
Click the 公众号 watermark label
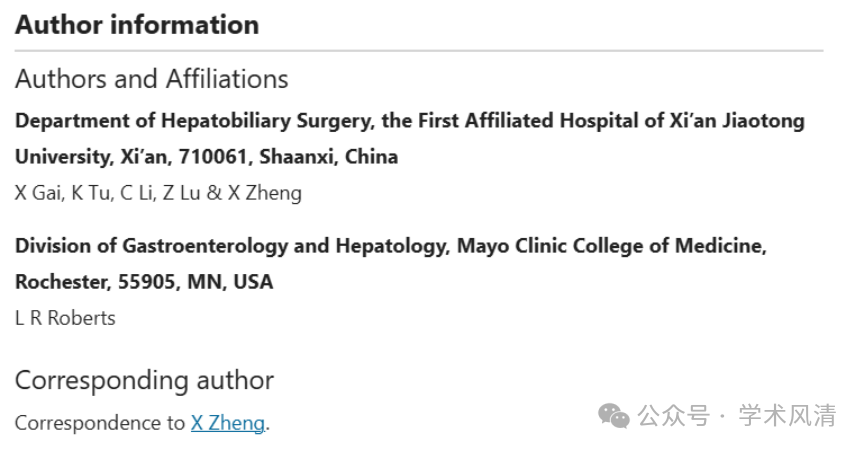coord(674,415)
